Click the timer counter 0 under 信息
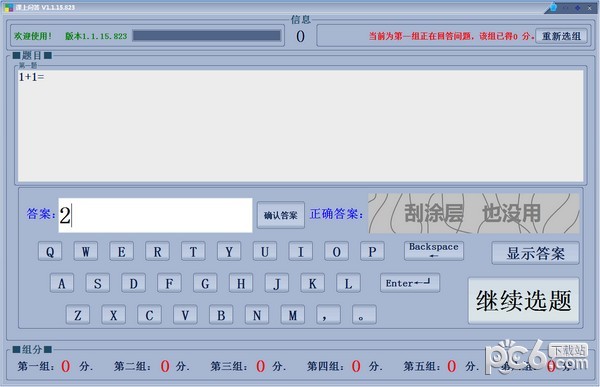The image size is (600, 387). tap(300, 36)
